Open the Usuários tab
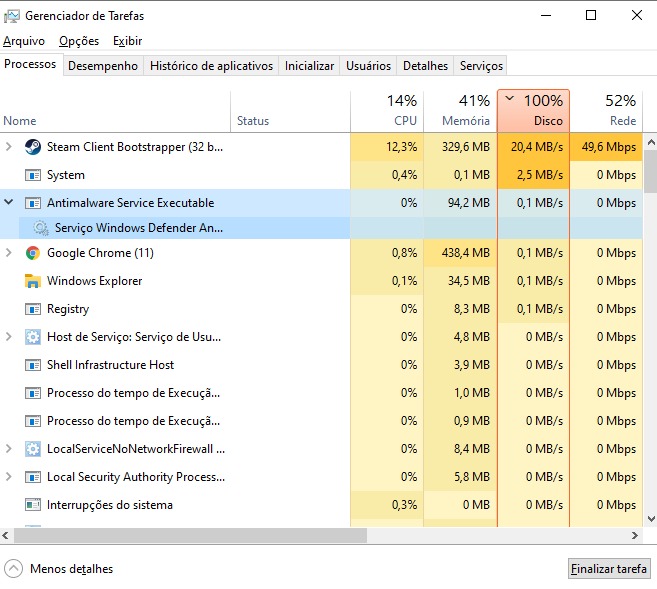This screenshot has height=589, width=657. pos(368,66)
